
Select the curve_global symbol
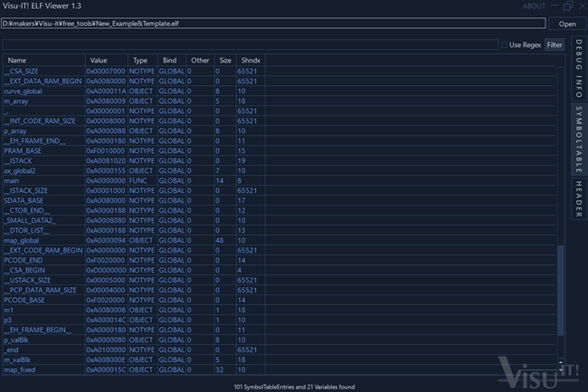[279, 91]
